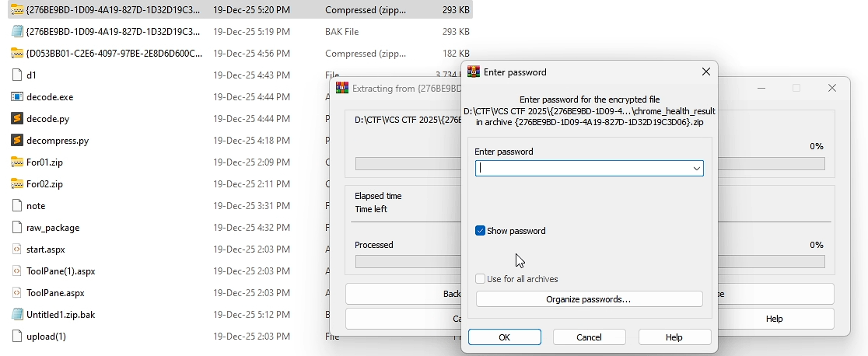Click date 19-Dec-25 3:31 PM of note
Viewport: 868px width, 356px height.
(x=251, y=205)
